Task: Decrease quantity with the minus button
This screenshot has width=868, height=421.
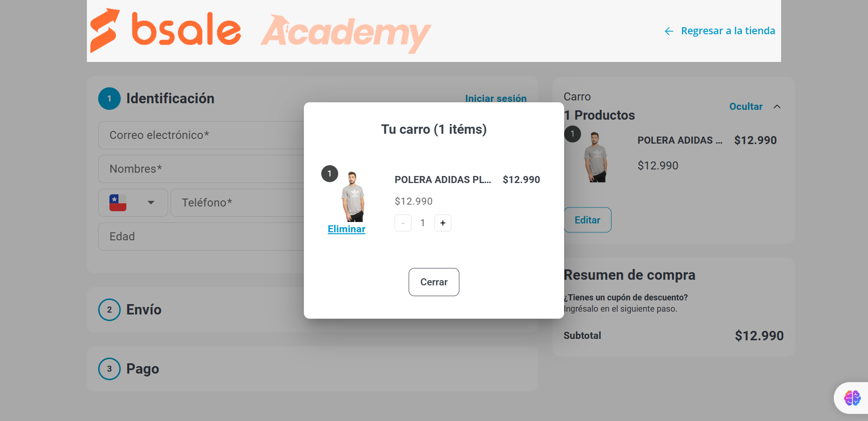Action: click(x=403, y=223)
